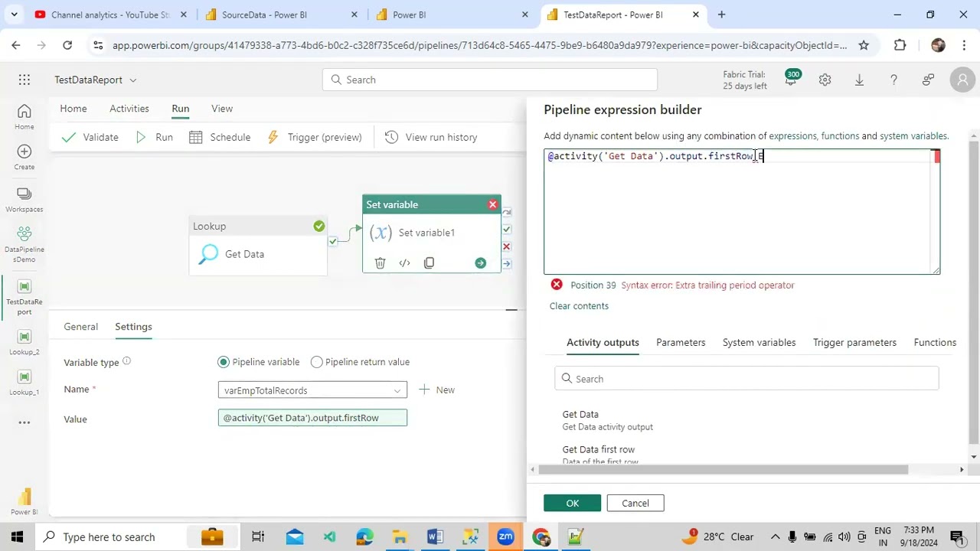The width and height of the screenshot is (980, 551).
Task: Click the download icon in header
Action: (x=859, y=80)
